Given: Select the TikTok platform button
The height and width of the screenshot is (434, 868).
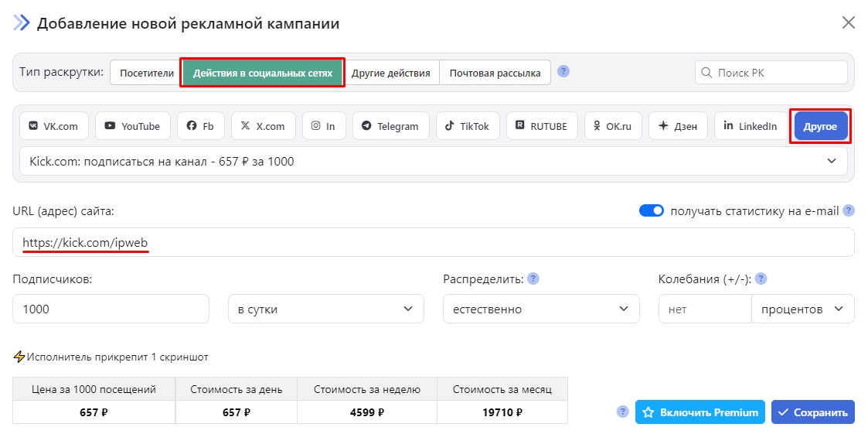Looking at the screenshot, I should click(x=468, y=126).
